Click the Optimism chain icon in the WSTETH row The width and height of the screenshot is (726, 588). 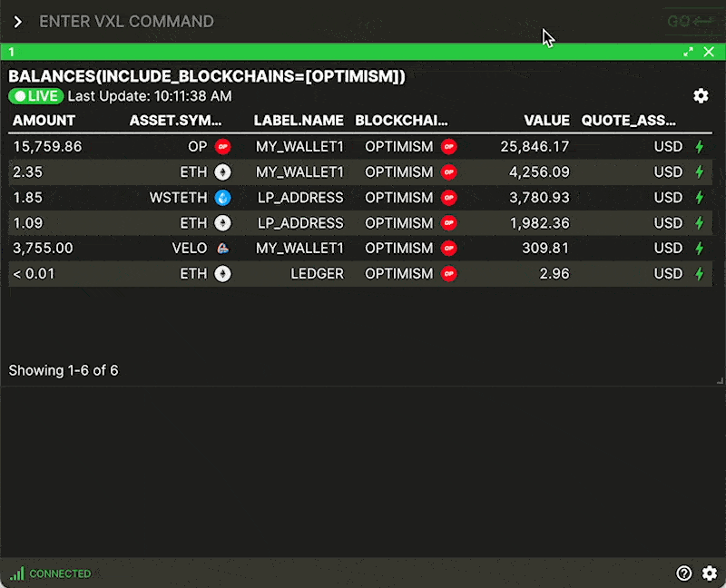[x=448, y=198]
